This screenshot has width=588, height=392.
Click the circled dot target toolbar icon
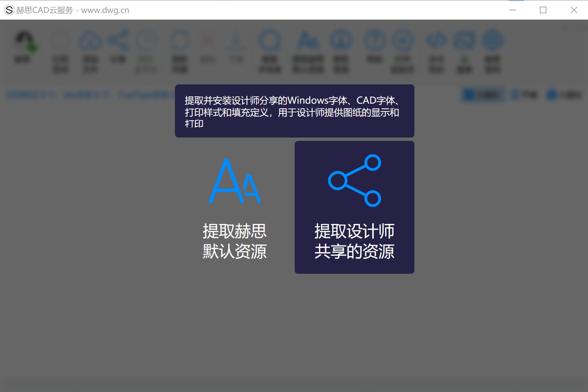pos(402,41)
